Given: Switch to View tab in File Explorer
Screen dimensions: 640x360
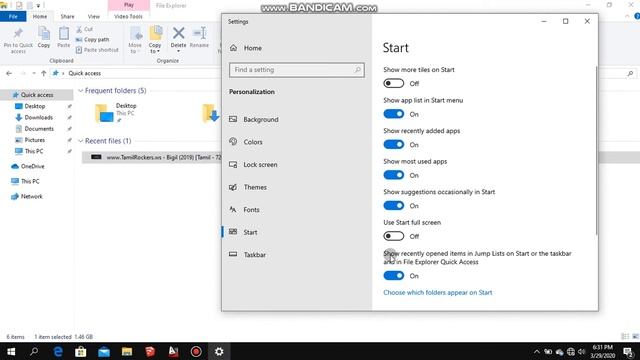Looking at the screenshot, I should point(93,16).
